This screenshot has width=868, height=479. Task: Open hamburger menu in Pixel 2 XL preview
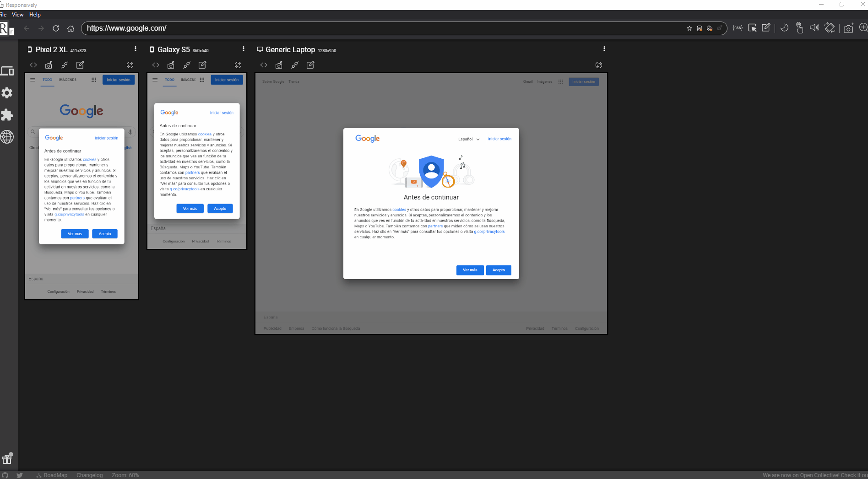coord(33,80)
